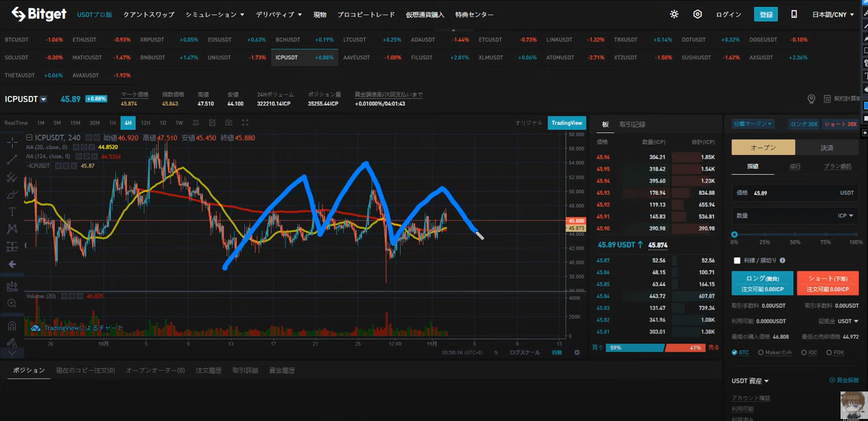868x421 pixels.
Task: Take a chart snapshot with camera icon
Action: [228, 123]
